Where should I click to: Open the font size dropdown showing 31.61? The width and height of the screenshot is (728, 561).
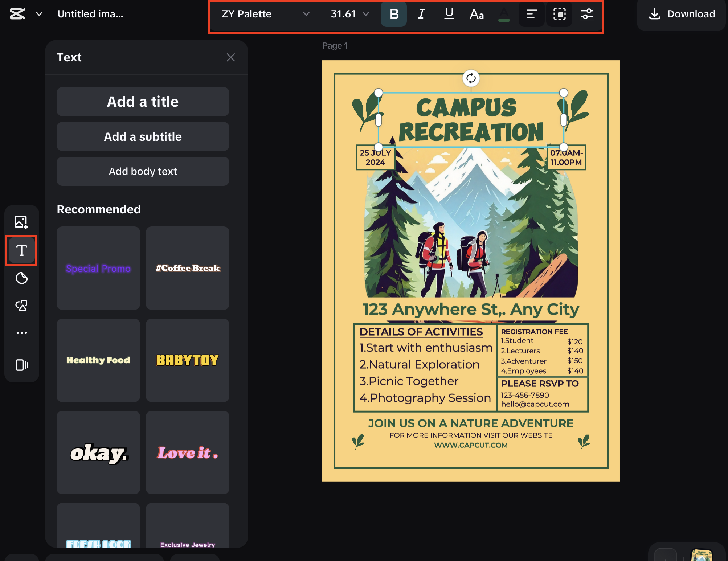click(x=348, y=14)
